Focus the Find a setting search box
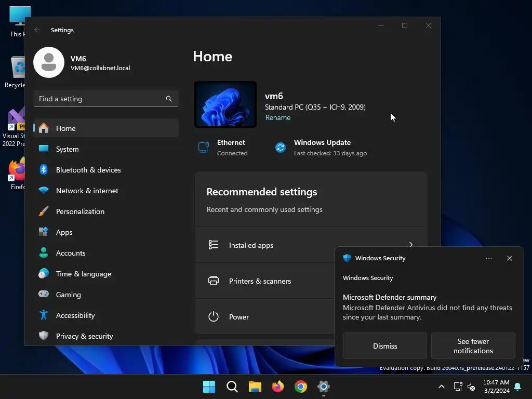 pos(106,99)
